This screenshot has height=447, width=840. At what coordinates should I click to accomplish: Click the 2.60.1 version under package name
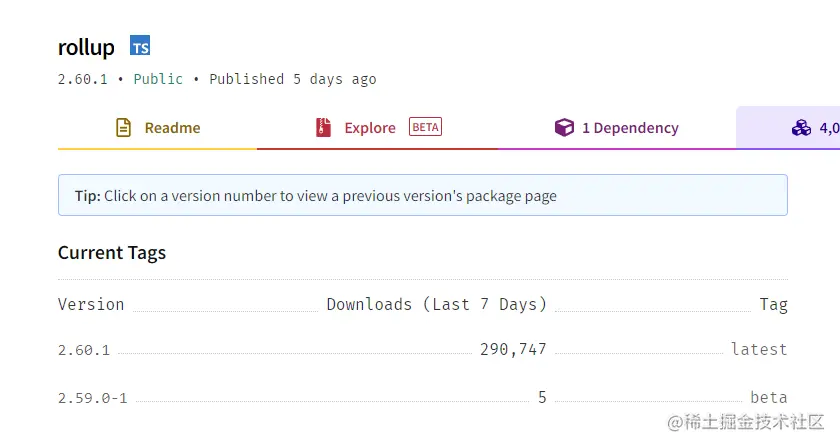[x=82, y=79]
